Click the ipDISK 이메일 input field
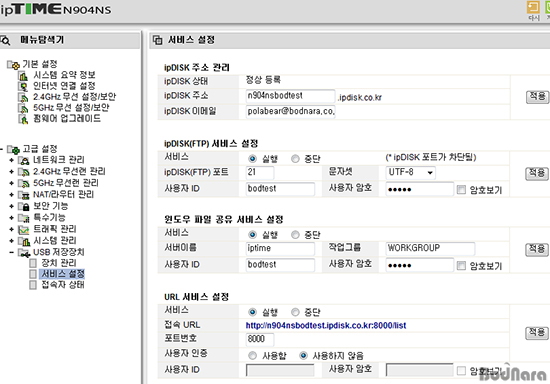The height and width of the screenshot is (384, 550). (290, 112)
